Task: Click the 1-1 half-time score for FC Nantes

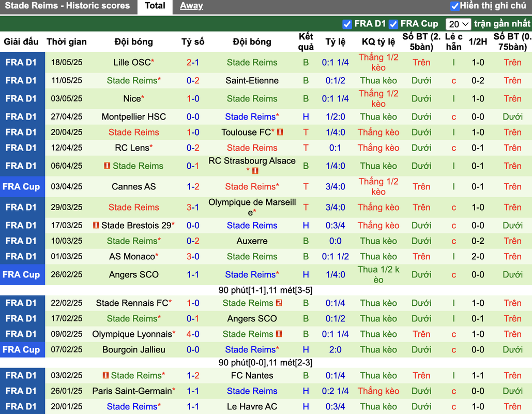Action: 478,376
